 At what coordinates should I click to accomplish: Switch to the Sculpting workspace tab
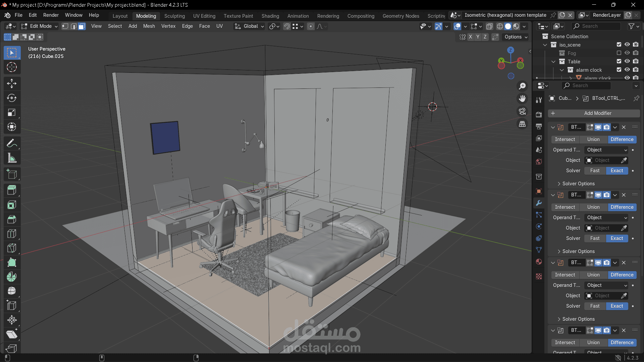tap(174, 16)
